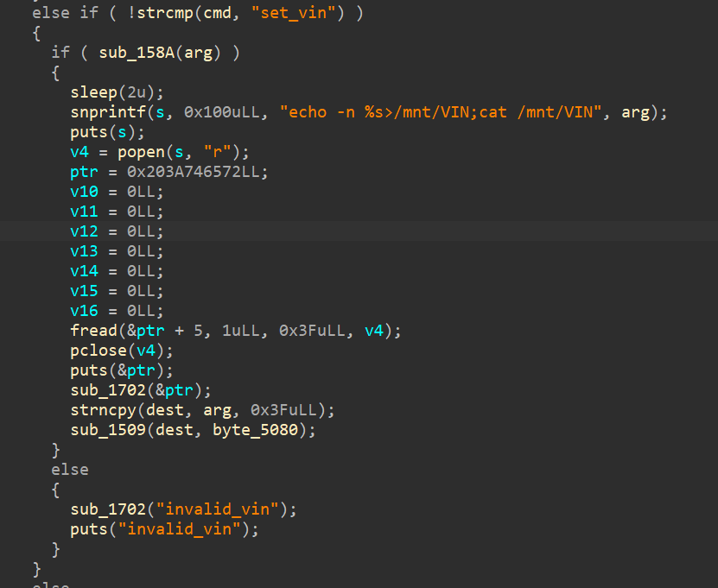Select the strcmp function call
The height and width of the screenshot is (588, 718).
166,12
